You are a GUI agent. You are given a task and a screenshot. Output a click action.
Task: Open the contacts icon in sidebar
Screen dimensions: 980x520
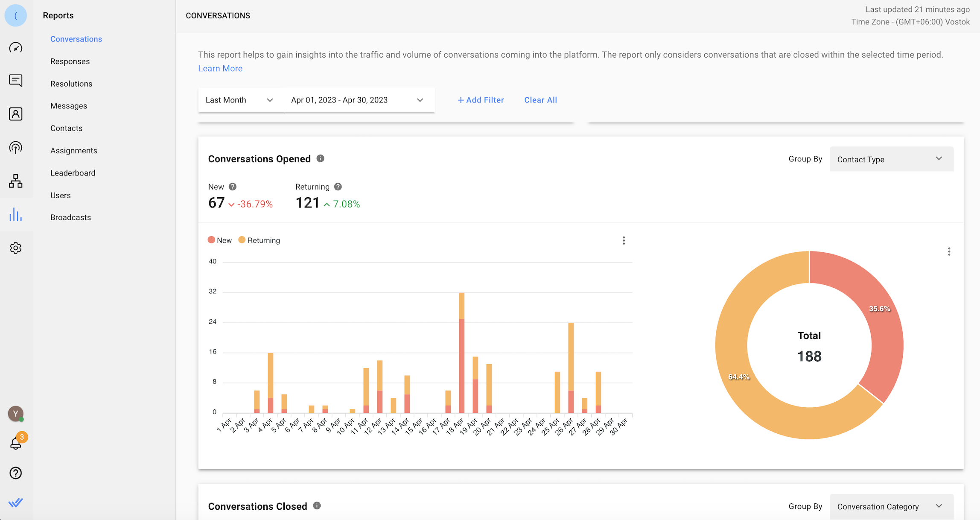(16, 114)
